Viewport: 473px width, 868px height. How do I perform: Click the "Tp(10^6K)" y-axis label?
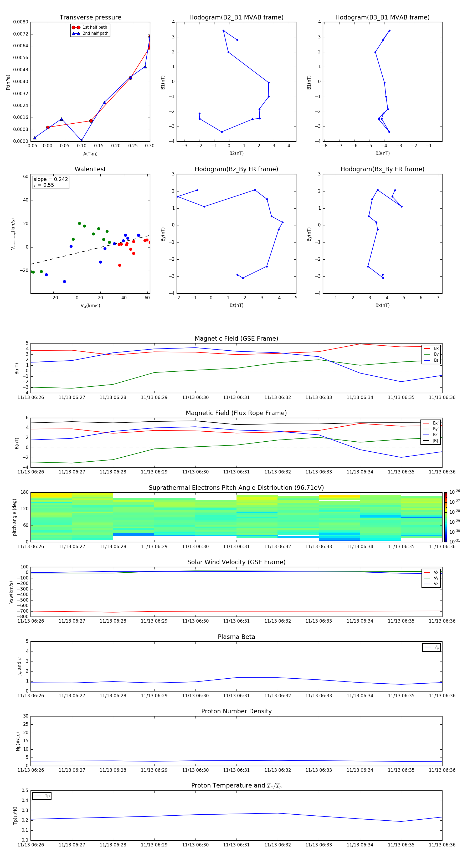[x=15, y=815]
